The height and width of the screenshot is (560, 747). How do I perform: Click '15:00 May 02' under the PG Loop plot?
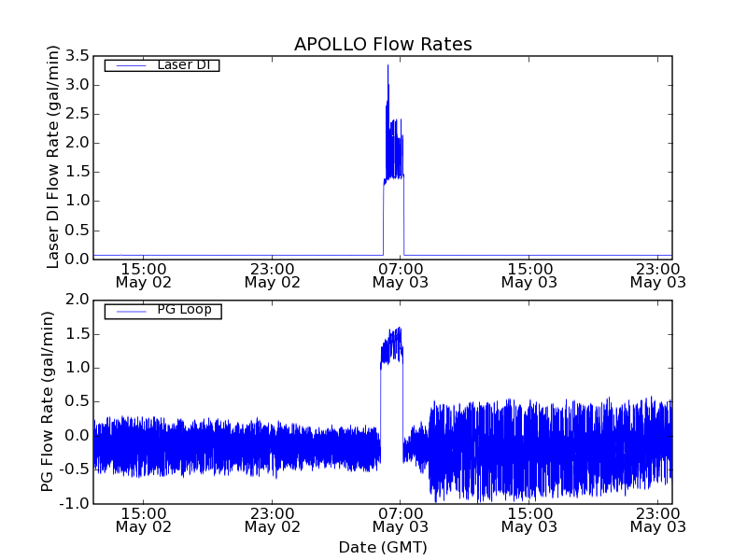144,520
